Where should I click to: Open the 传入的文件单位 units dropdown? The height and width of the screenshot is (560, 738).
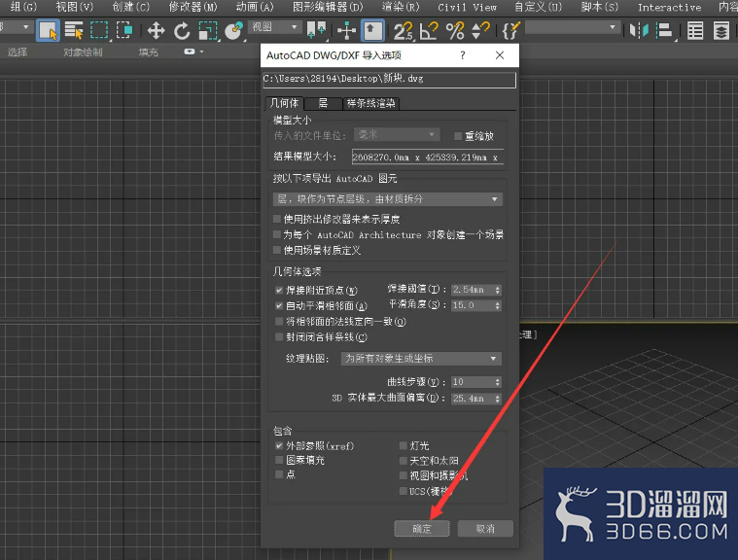(397, 134)
